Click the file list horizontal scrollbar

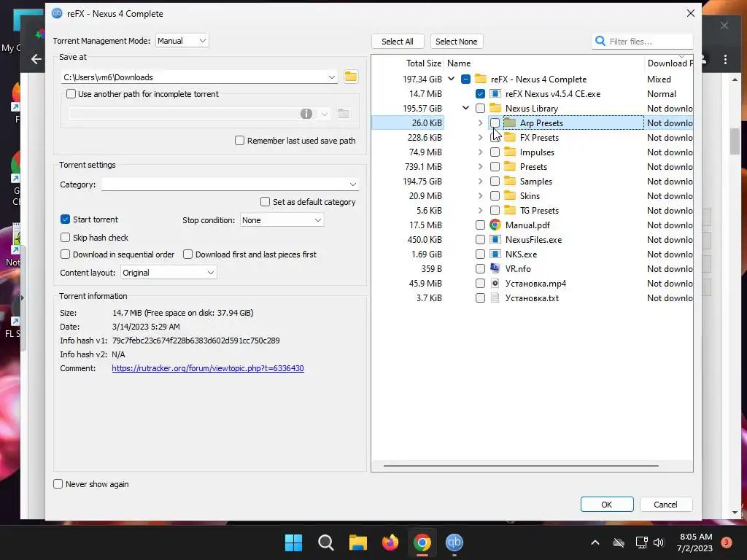pos(521,466)
